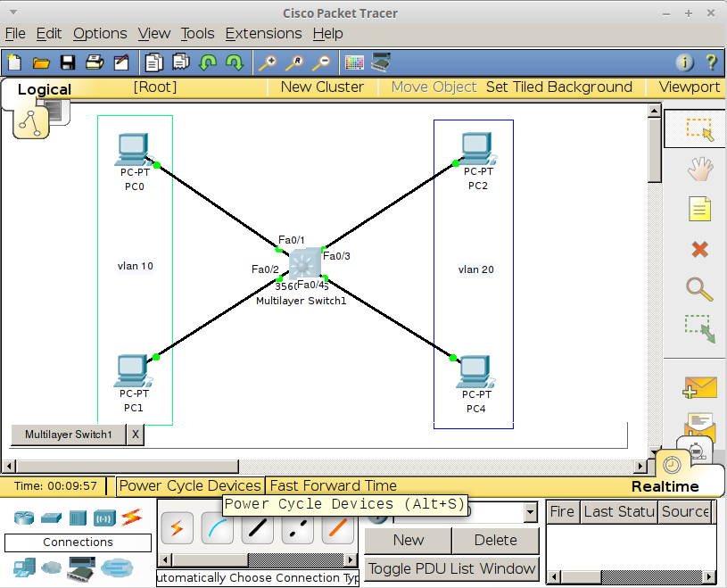The height and width of the screenshot is (588, 727).
Task: Open the Tools menu
Action: click(197, 33)
